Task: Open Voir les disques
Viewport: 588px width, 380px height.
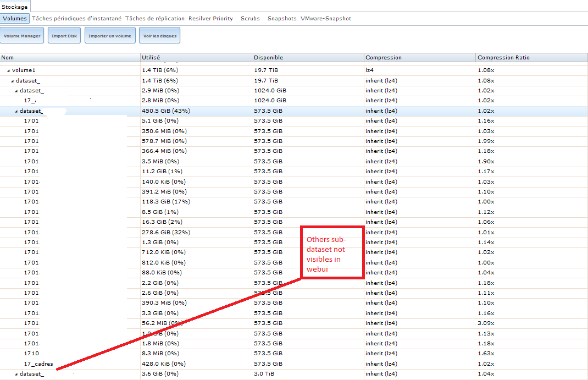Action: tap(159, 36)
